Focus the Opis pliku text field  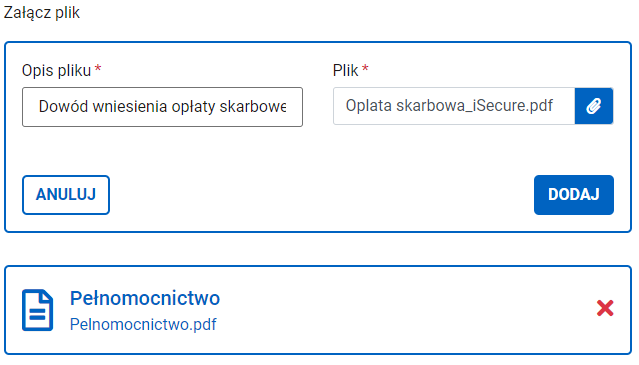(x=163, y=107)
